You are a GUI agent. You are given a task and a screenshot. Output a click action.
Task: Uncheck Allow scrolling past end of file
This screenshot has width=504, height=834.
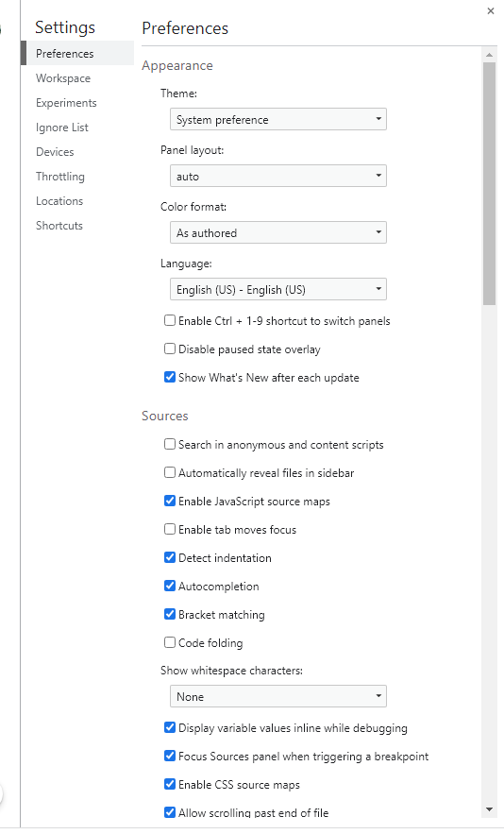(x=170, y=811)
